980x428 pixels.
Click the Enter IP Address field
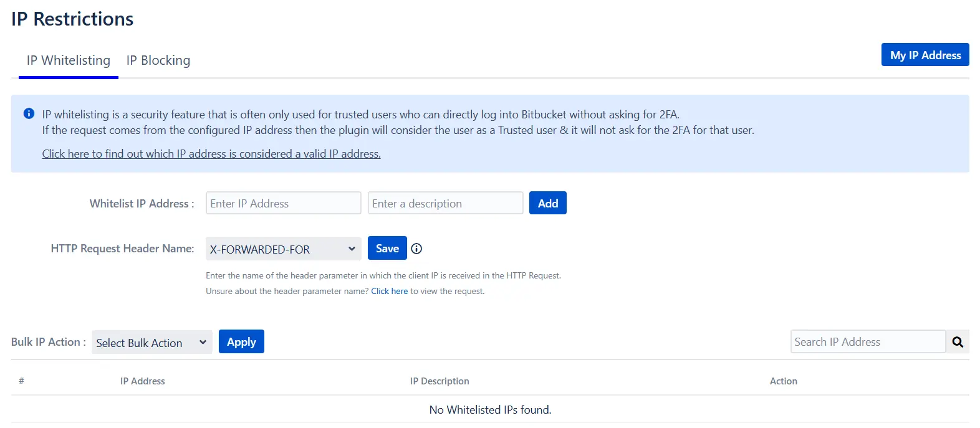[x=283, y=202]
